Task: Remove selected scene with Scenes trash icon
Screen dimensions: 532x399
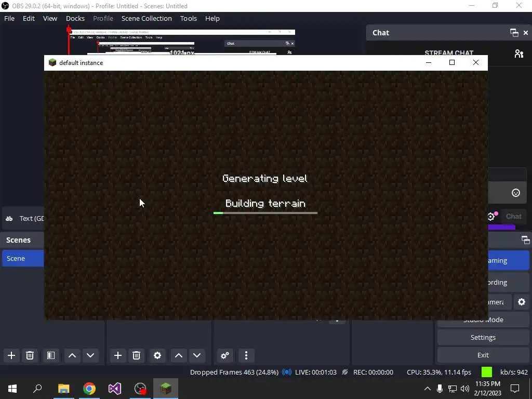Action: pos(30,355)
